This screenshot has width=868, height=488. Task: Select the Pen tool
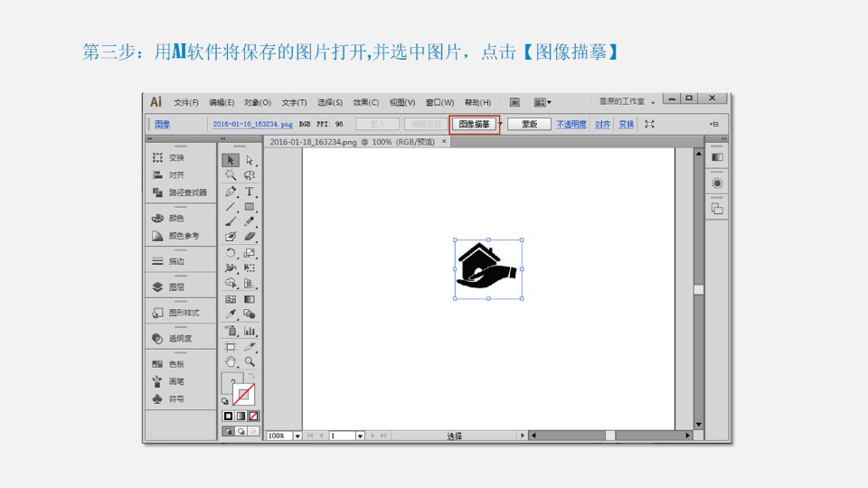click(x=231, y=192)
